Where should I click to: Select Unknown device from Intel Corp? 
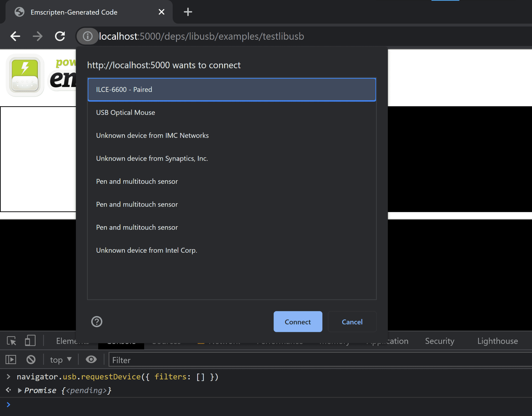(x=147, y=250)
